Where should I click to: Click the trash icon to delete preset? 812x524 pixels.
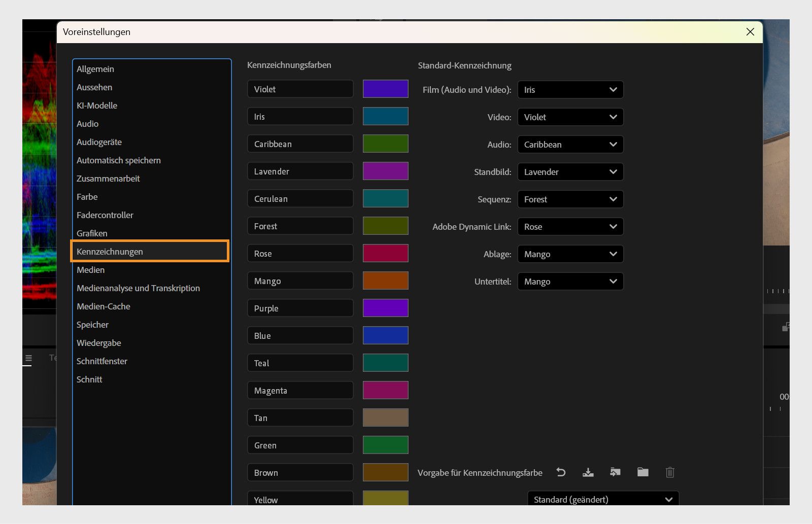(670, 472)
